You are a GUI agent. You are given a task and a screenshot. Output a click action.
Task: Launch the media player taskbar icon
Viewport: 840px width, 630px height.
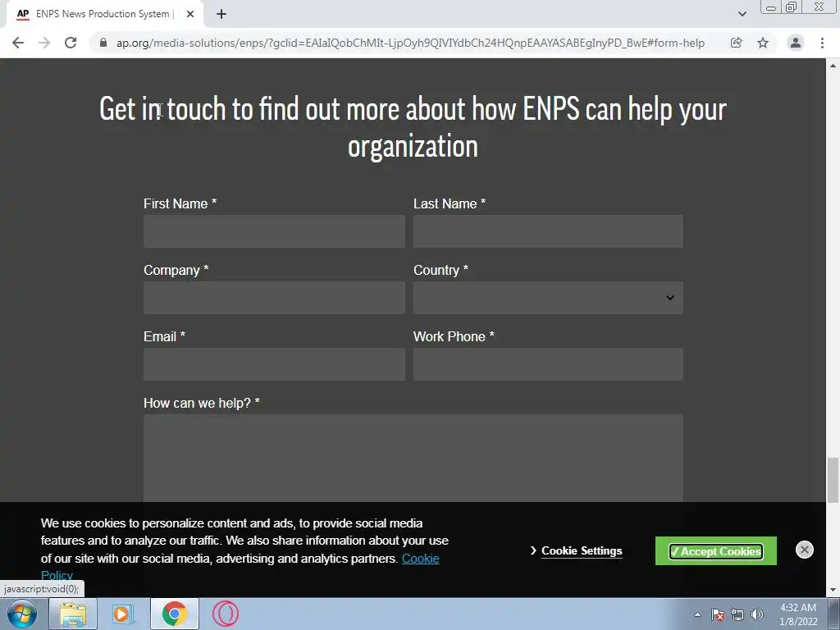coord(122,614)
